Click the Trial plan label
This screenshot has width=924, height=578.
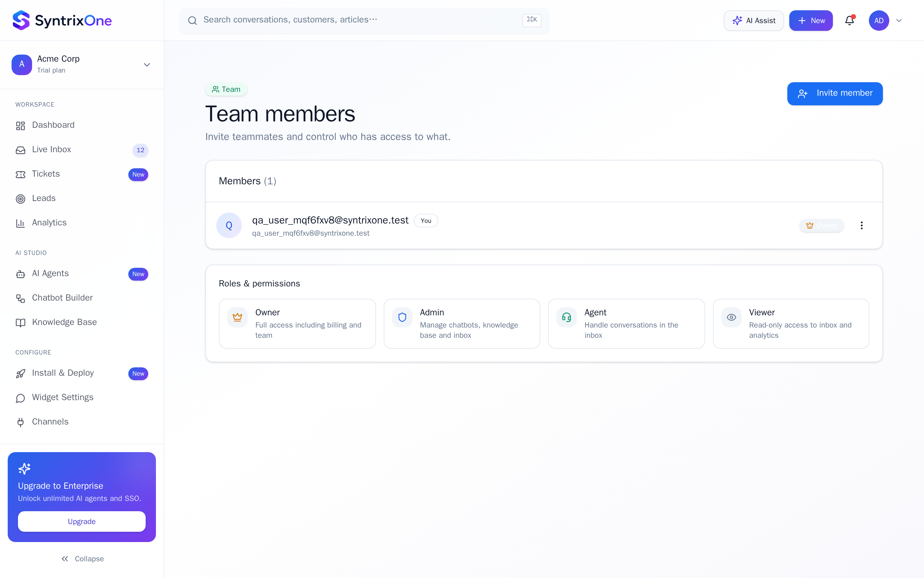(51, 70)
